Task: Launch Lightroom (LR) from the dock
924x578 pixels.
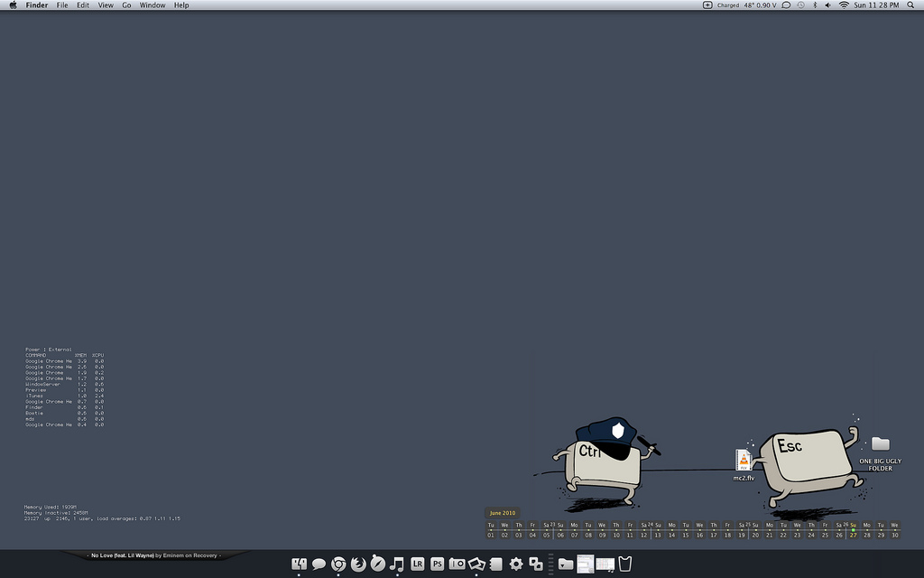Action: tap(417, 564)
